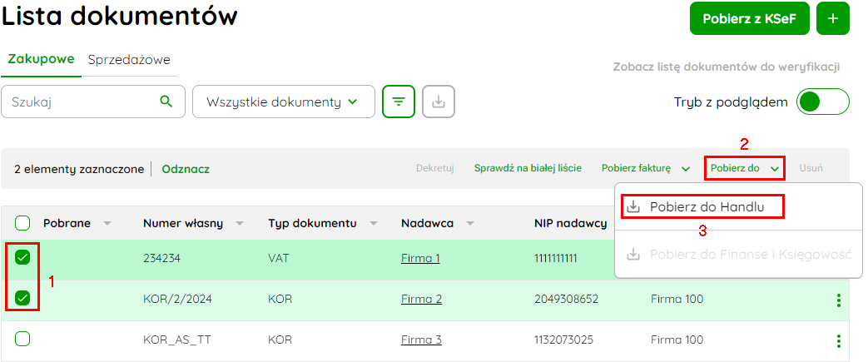Collapse the Pobierz do dropdown
Screen dimensions: 868x362
point(745,168)
